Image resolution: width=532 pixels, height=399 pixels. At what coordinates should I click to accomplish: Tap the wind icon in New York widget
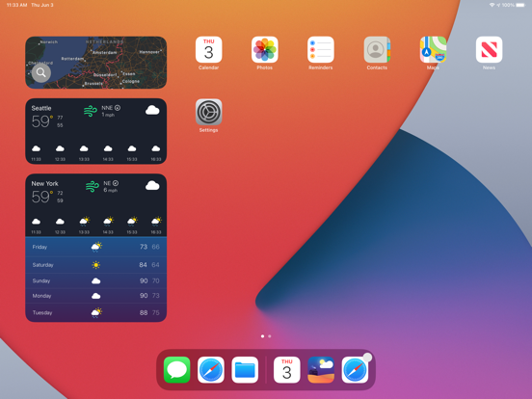pos(92,186)
